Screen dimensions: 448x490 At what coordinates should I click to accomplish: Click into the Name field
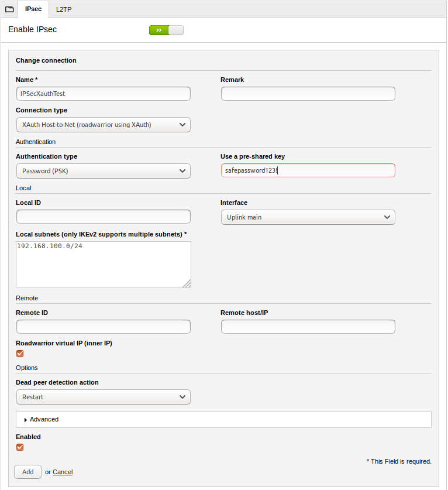(x=103, y=94)
